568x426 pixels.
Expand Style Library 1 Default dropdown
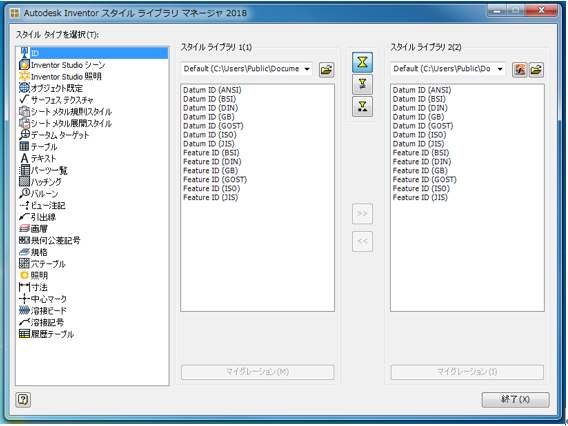[x=307, y=69]
